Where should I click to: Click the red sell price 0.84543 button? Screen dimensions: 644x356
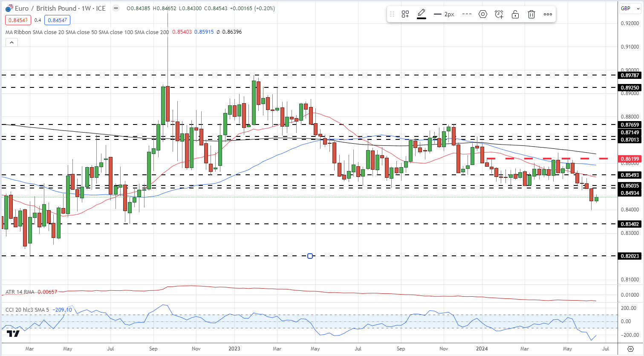18,20
